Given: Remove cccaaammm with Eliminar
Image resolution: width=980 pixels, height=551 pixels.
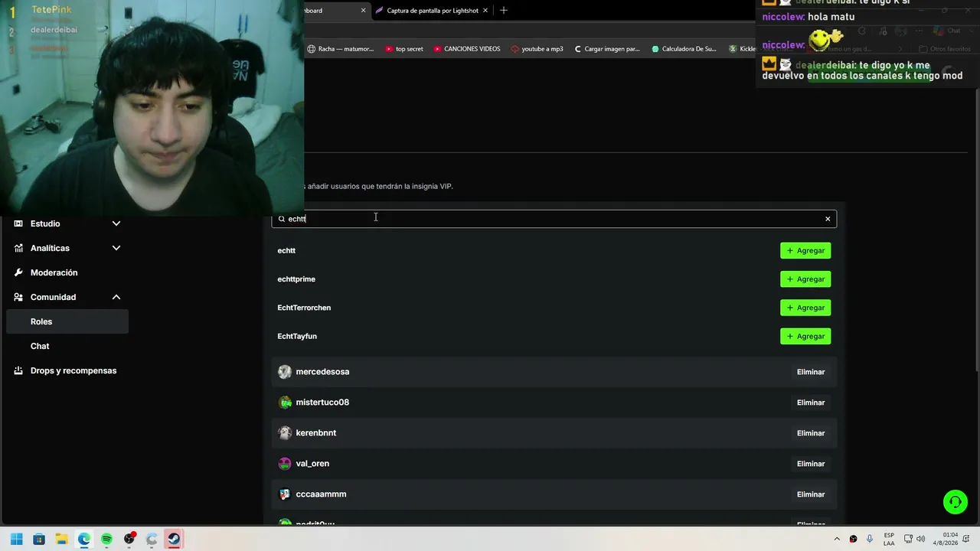Looking at the screenshot, I should tap(810, 494).
